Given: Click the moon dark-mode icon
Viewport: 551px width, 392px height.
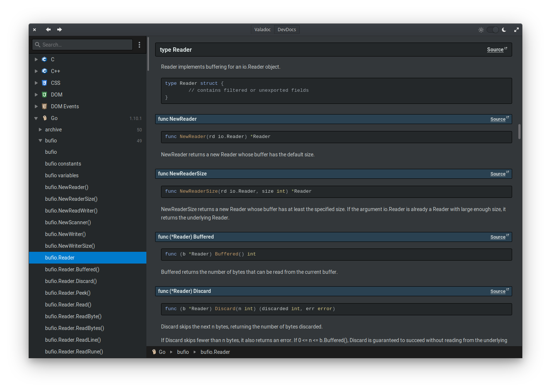Looking at the screenshot, I should point(504,30).
